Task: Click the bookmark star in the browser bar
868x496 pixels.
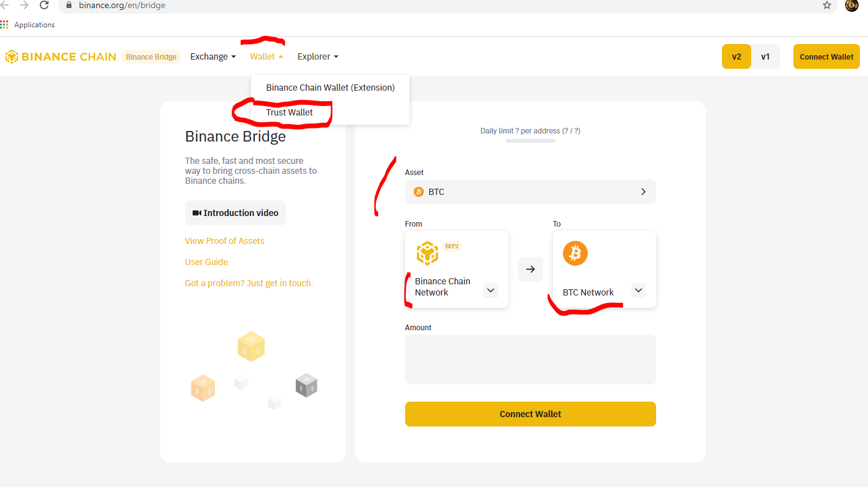Action: coord(827,5)
